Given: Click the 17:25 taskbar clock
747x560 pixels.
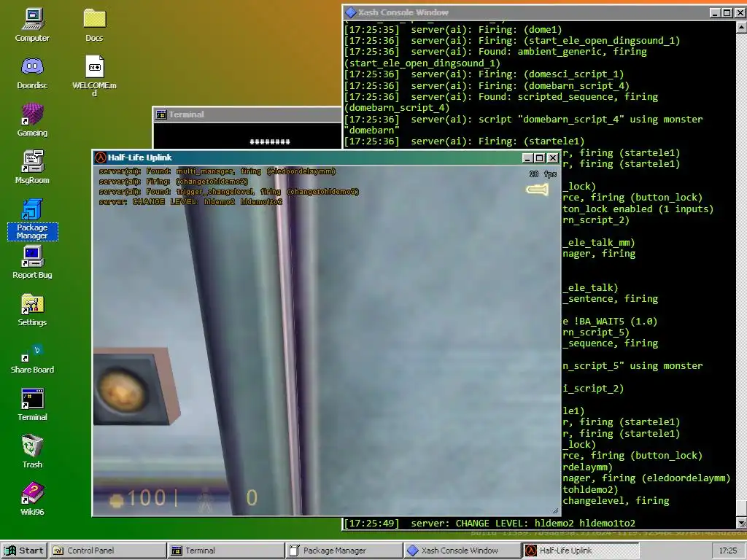Looking at the screenshot, I should 727,551.
